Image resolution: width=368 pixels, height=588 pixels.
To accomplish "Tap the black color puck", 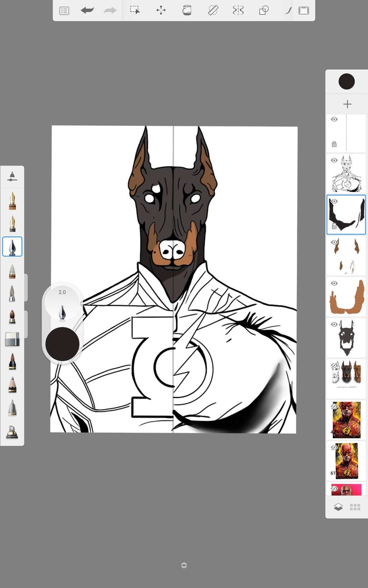I will coord(62,344).
